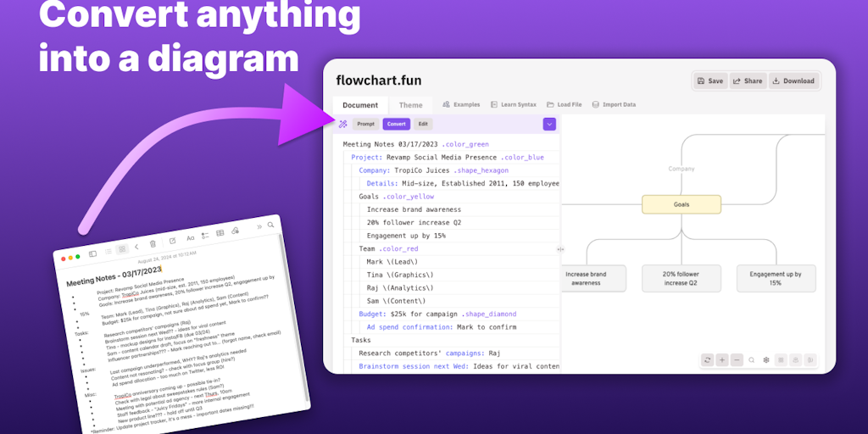Click the table icon in Notes toolbar
Image resolution: width=868 pixels, height=434 pixels.
point(220,233)
